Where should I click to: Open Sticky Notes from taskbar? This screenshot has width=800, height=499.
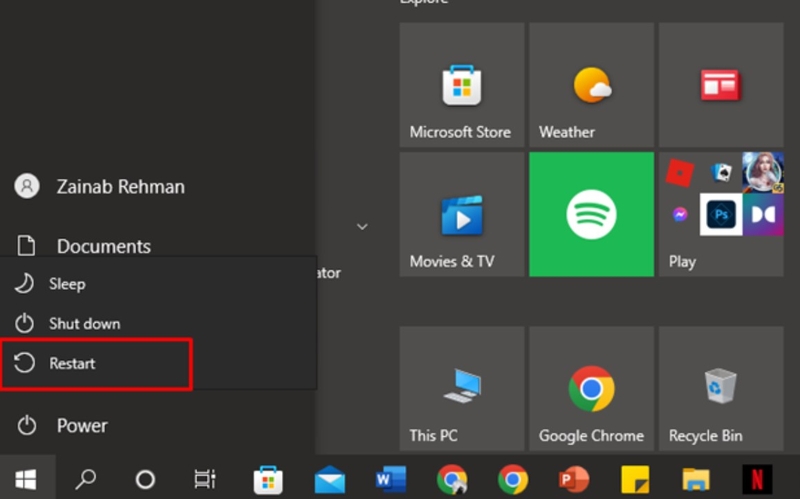pyautogui.click(x=635, y=479)
